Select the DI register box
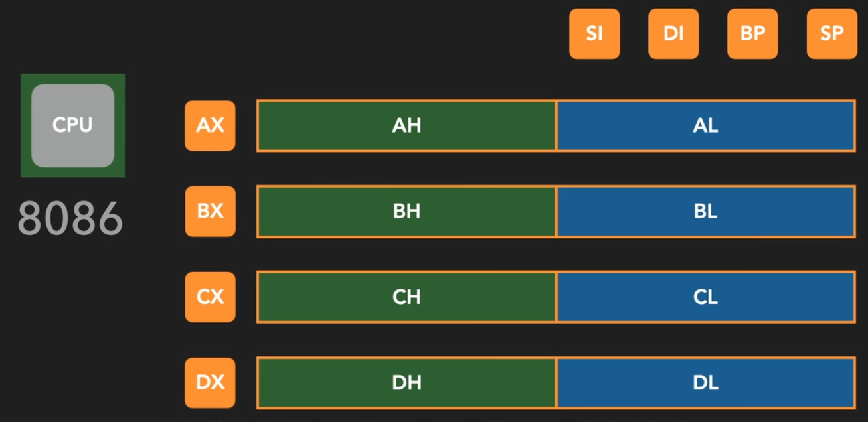 point(673,34)
